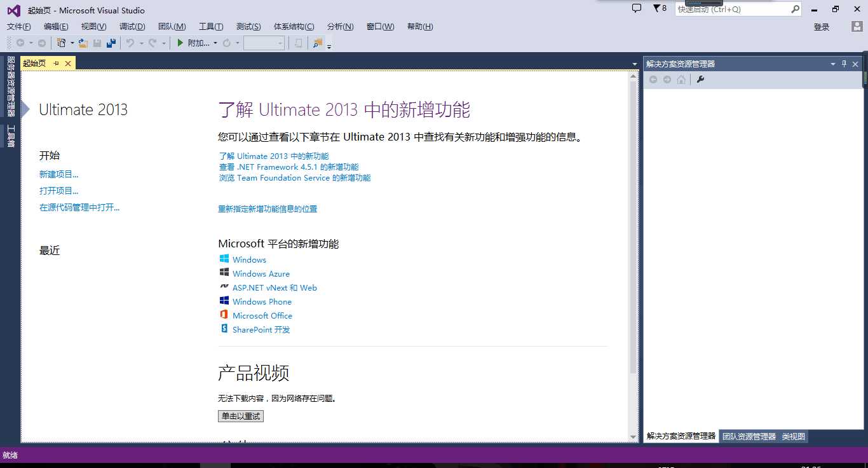Toggle auto-hide pin on Solution Explorer panel

coord(844,64)
